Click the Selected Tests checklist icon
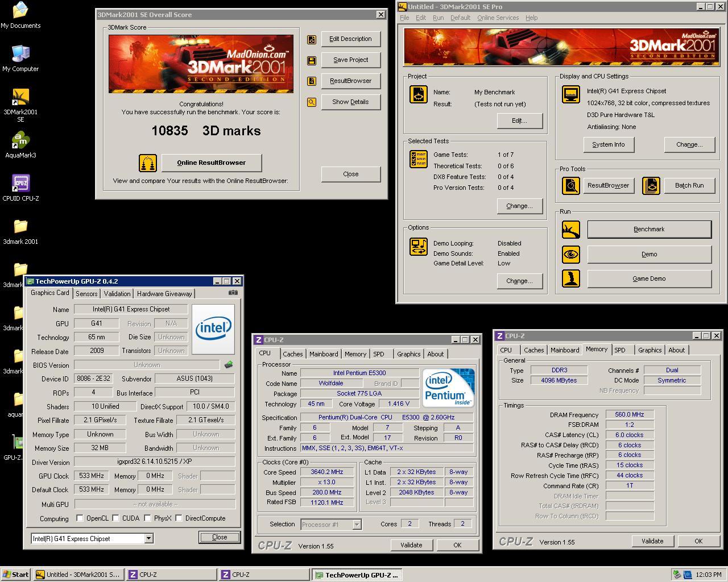728x582 pixels. point(419,159)
